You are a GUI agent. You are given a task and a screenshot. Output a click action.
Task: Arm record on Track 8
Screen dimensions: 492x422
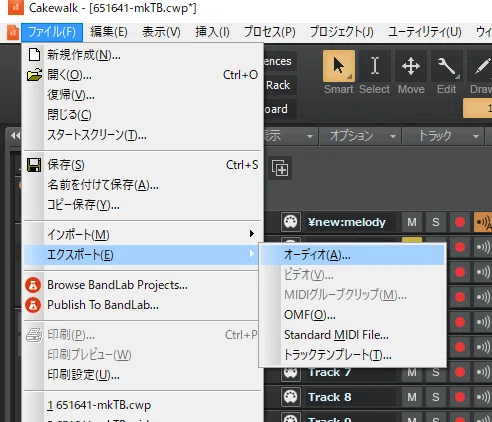pos(460,397)
